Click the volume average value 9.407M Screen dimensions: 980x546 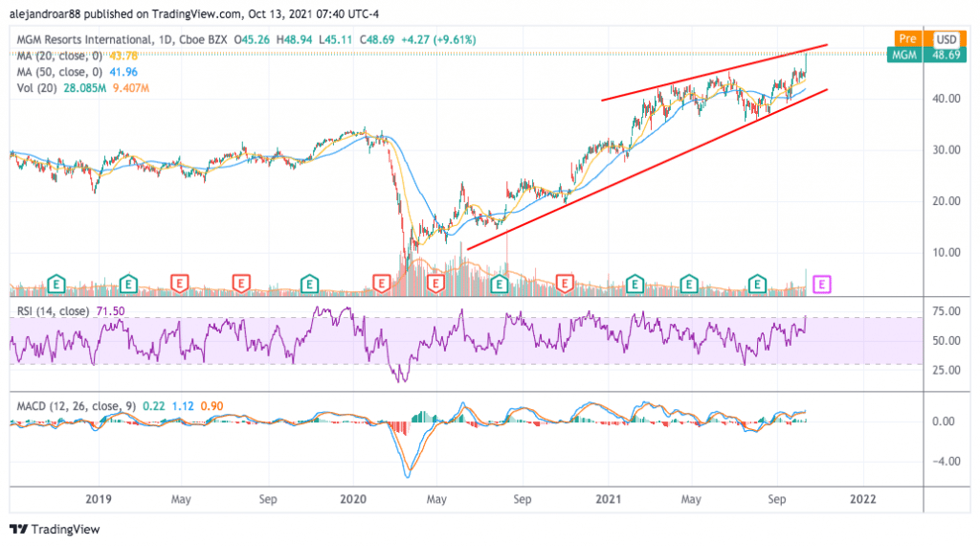pyautogui.click(x=130, y=88)
